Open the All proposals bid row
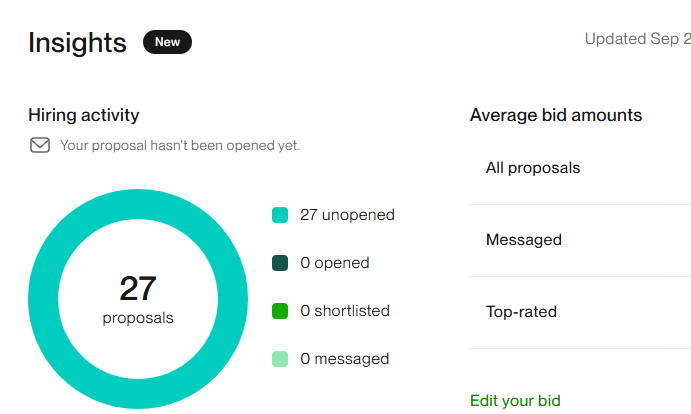691x414 pixels. click(x=533, y=168)
